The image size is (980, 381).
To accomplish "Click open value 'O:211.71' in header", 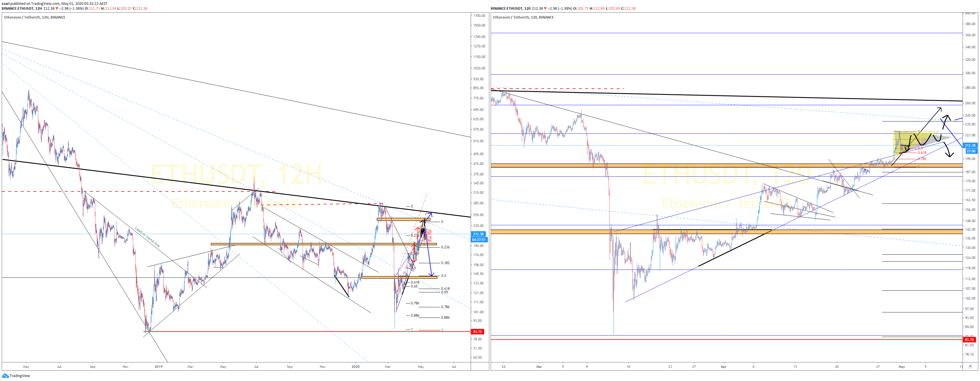I will tap(93, 8).
